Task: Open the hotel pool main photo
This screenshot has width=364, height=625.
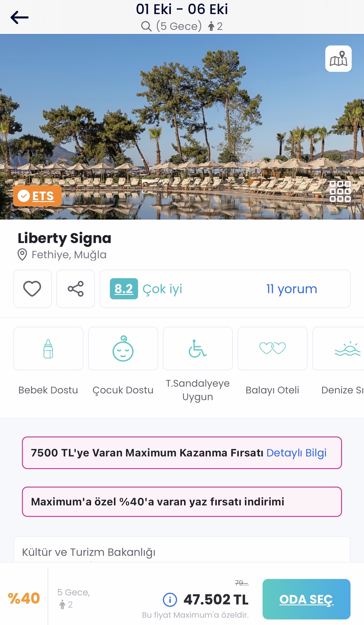Action: coord(182,127)
